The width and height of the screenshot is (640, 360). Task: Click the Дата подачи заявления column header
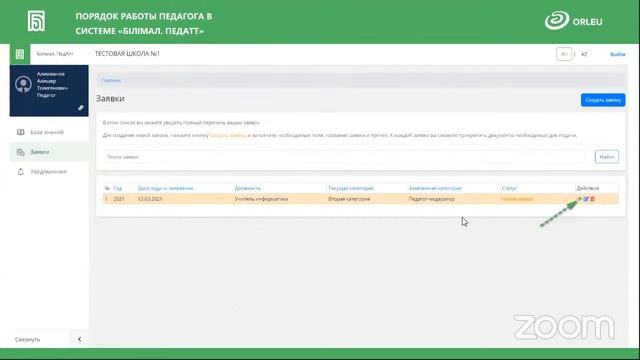click(x=165, y=188)
